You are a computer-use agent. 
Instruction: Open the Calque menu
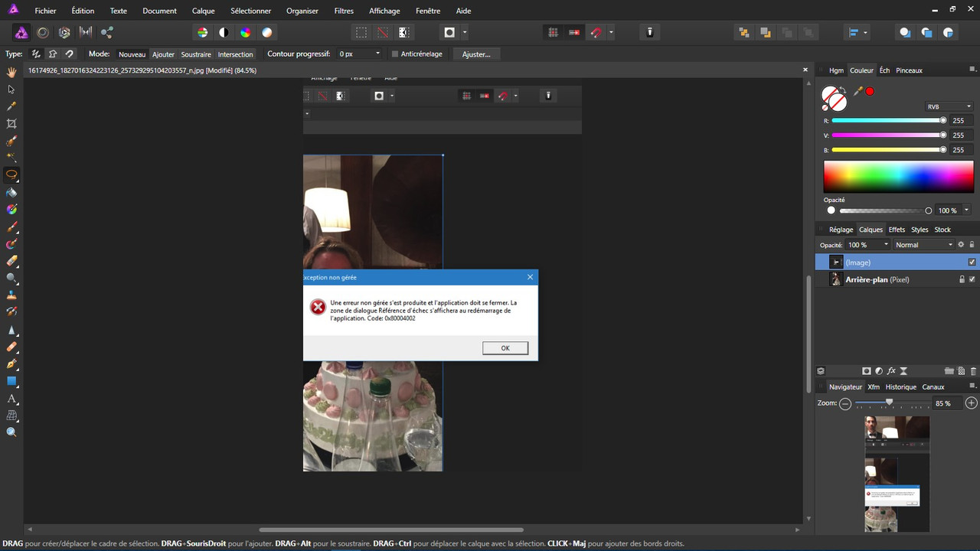[x=203, y=11]
